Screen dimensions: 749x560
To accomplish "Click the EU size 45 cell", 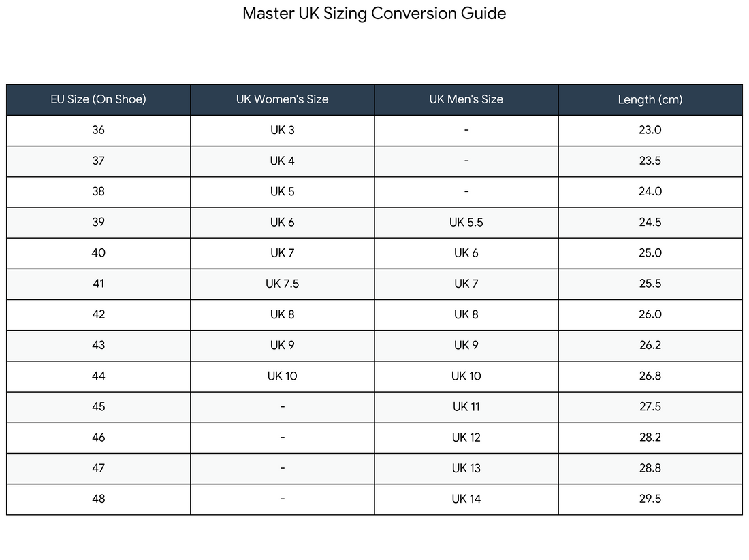I will (99, 407).
